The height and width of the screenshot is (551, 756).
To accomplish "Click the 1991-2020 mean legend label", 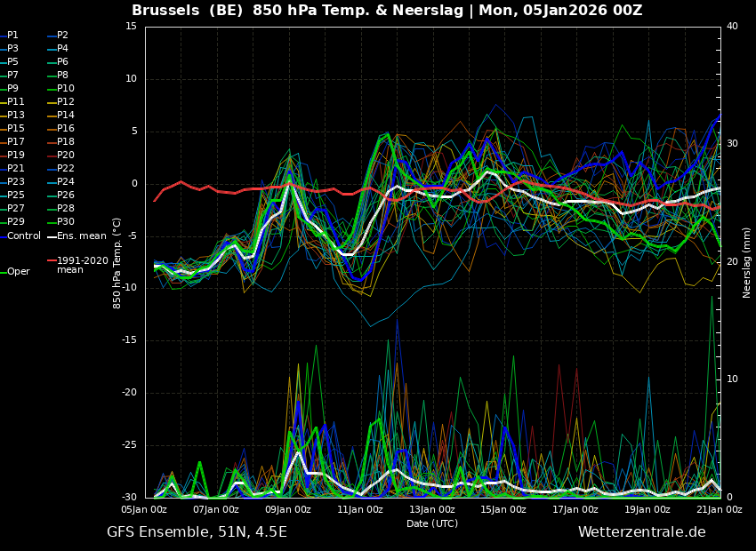I will pos(83,265).
